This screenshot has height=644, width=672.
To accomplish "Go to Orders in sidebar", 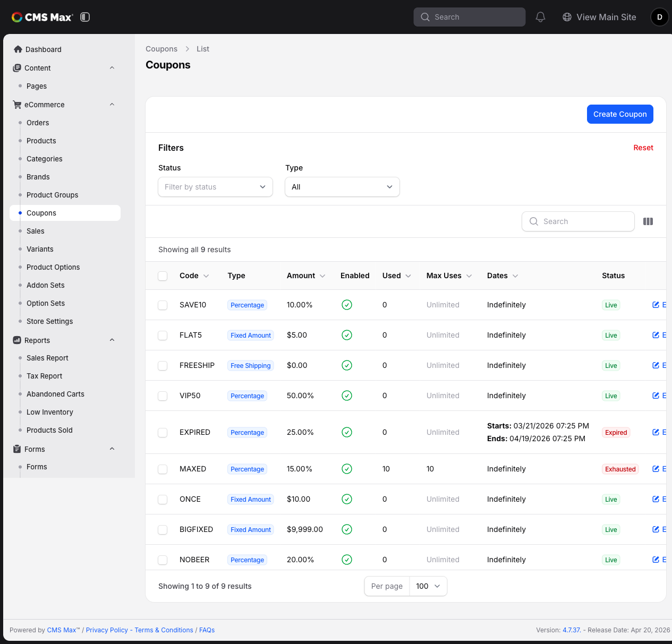I will point(38,123).
